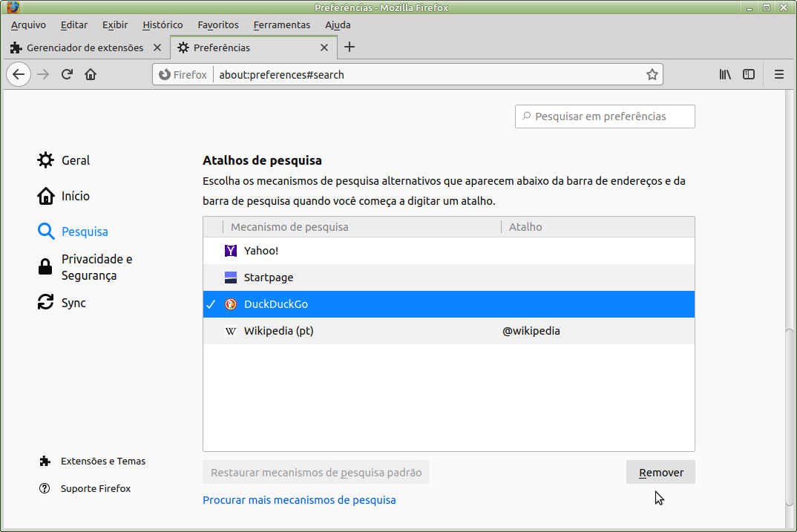Viewport: 797px width, 532px height.
Task: Follow the Procurar mais mecanismos de pesquisa link
Action: (x=299, y=500)
